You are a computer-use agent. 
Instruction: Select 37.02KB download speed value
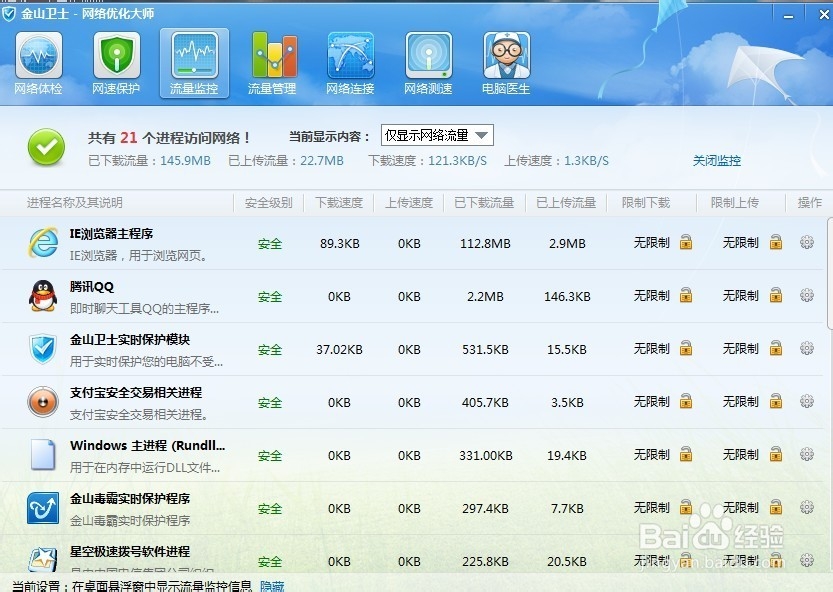coord(339,350)
